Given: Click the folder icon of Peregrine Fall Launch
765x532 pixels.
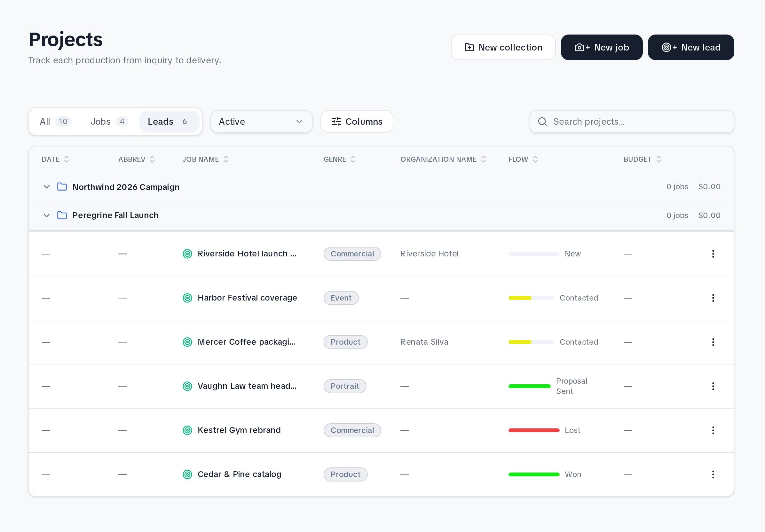Looking at the screenshot, I should pos(62,215).
